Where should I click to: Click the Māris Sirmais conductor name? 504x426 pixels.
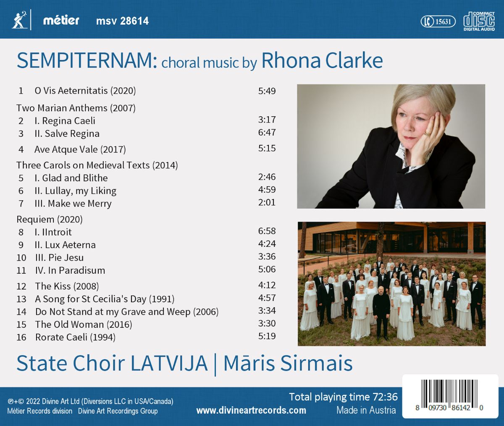[x=288, y=363]
